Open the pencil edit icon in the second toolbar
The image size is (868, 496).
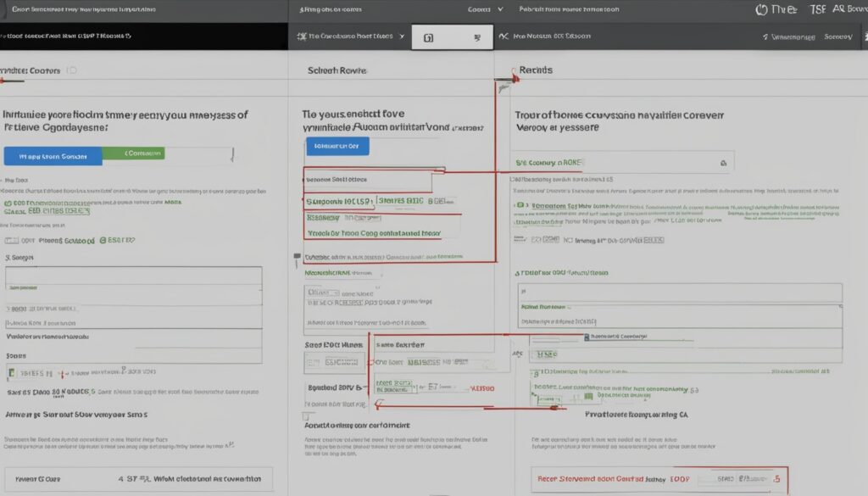point(502,36)
